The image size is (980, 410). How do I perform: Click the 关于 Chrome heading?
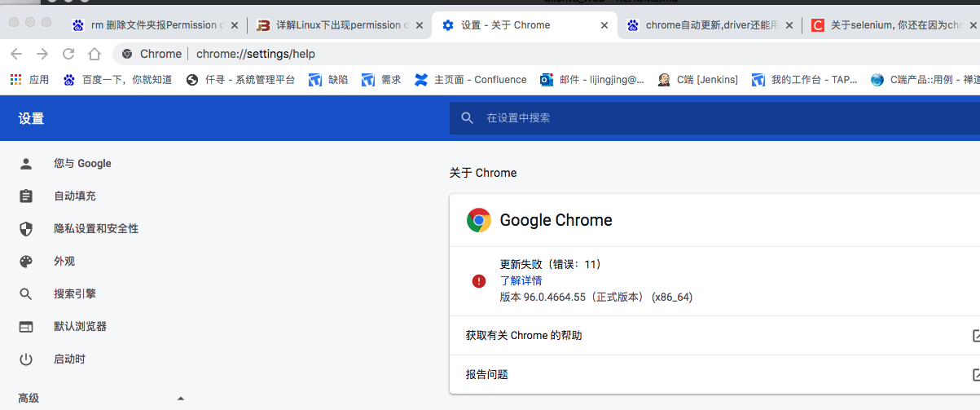point(483,173)
